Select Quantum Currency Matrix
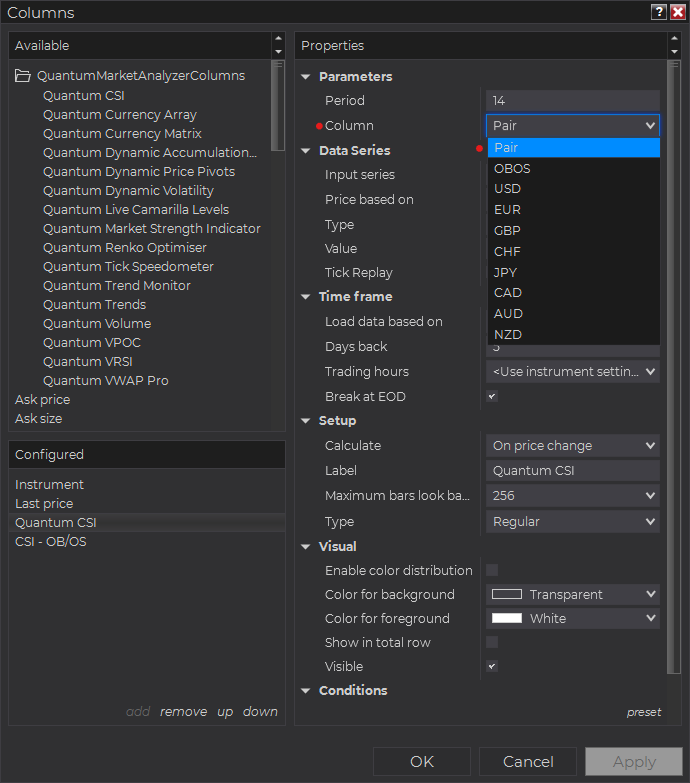 (x=122, y=133)
